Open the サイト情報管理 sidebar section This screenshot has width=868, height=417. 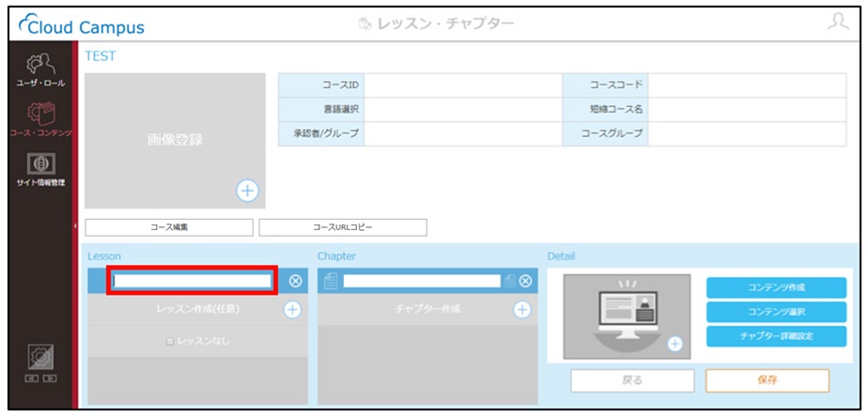[40, 169]
